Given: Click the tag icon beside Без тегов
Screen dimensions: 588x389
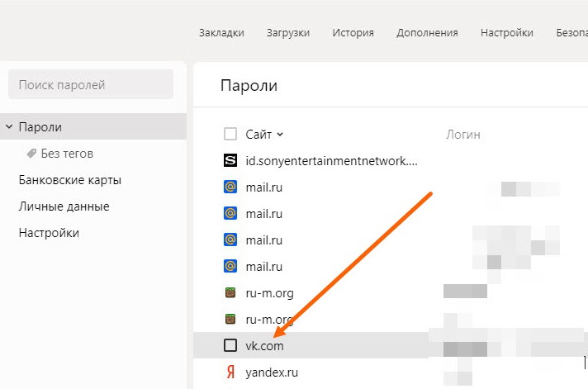Looking at the screenshot, I should [31, 154].
